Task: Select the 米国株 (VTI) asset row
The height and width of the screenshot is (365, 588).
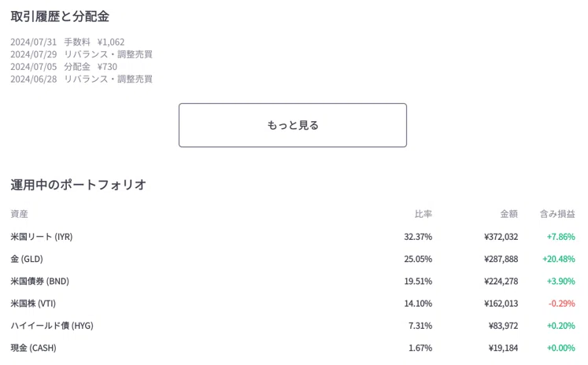Action: point(293,304)
